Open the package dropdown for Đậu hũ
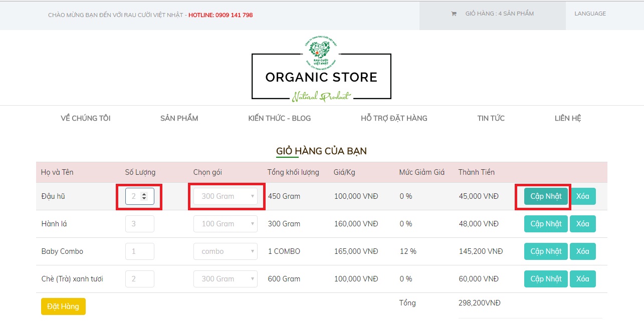 pyautogui.click(x=226, y=196)
